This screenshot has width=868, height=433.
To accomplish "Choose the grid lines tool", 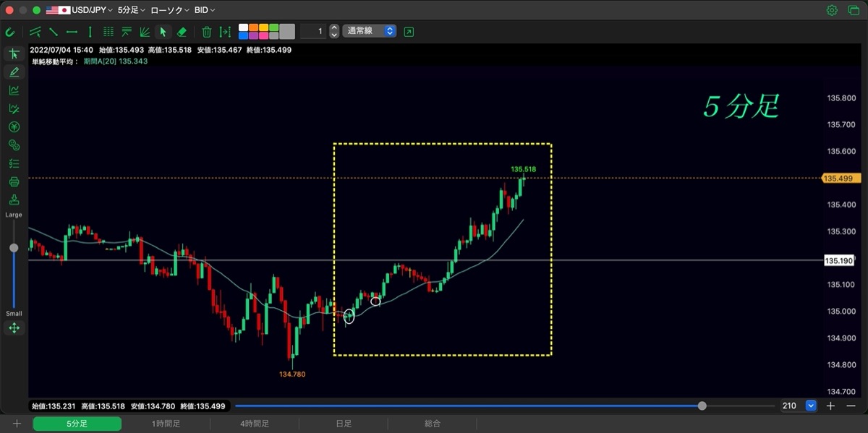I will (109, 32).
